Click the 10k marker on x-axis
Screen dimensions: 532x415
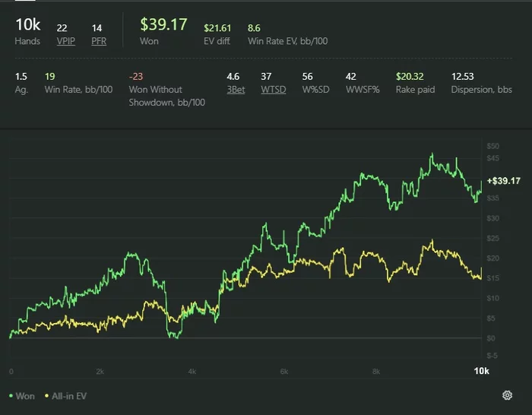(x=481, y=371)
